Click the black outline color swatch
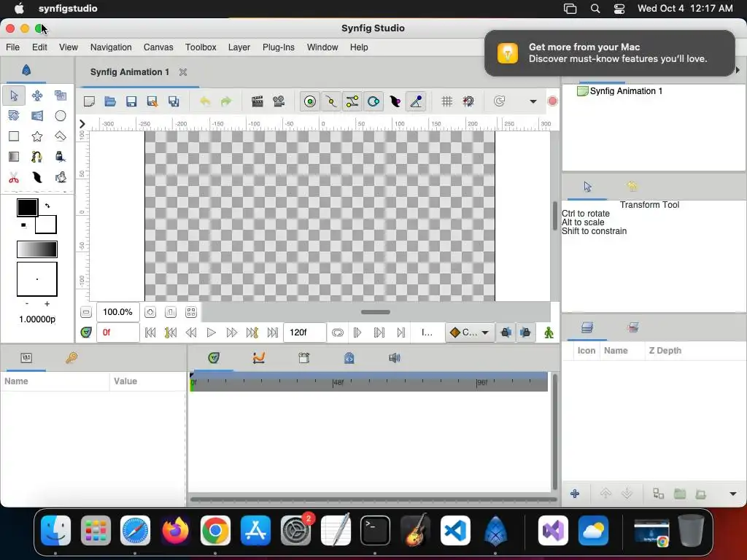 pyautogui.click(x=27, y=208)
